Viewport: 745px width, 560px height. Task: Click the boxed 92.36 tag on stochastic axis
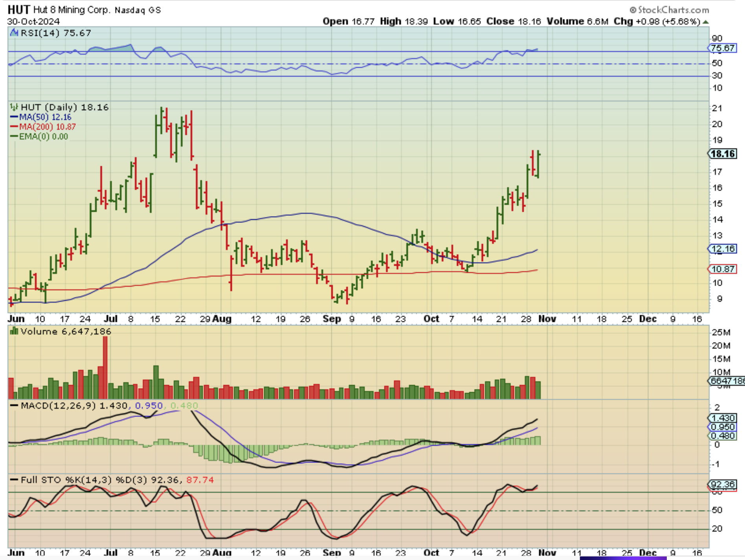(x=722, y=485)
